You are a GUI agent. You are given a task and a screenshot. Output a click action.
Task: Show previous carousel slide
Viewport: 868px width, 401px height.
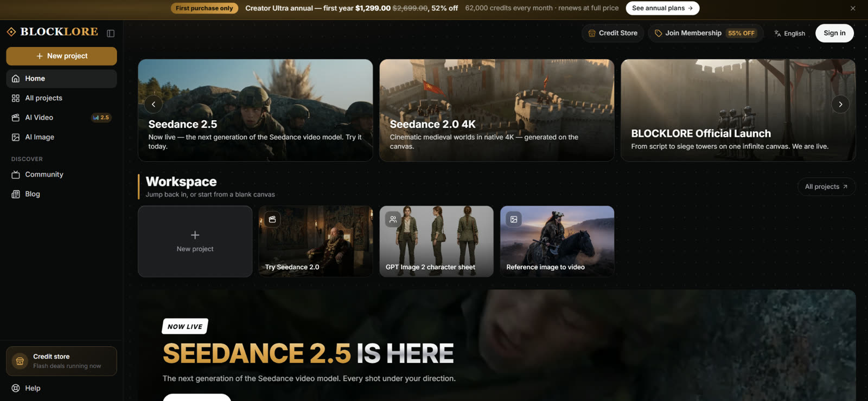[154, 104]
